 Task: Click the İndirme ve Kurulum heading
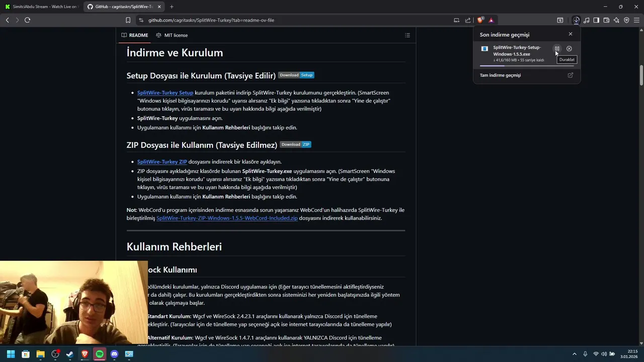click(175, 53)
